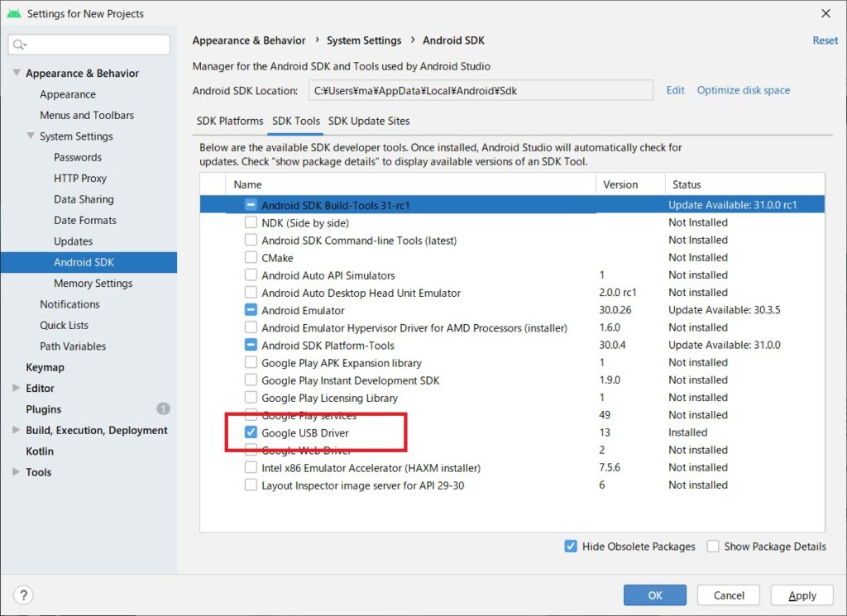Collapse the Appearance & Behavior tree arrow
Screen dimensions: 847x616
click(17, 73)
